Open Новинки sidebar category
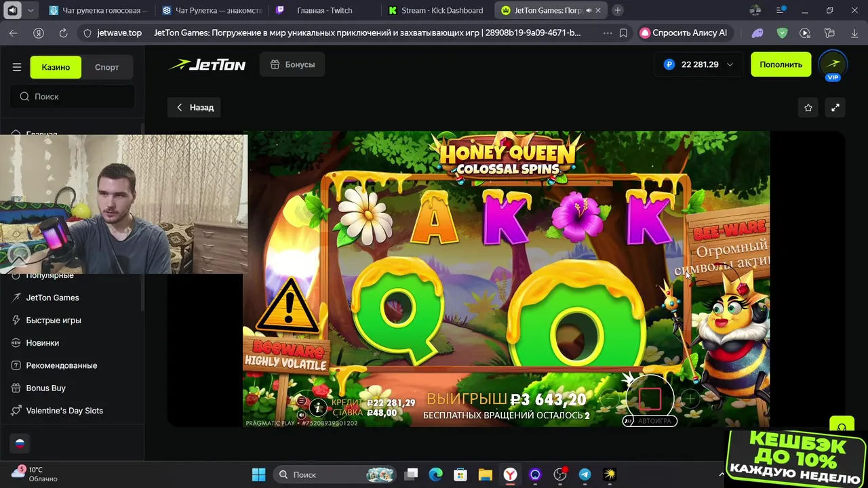The image size is (868, 488). [x=42, y=343]
